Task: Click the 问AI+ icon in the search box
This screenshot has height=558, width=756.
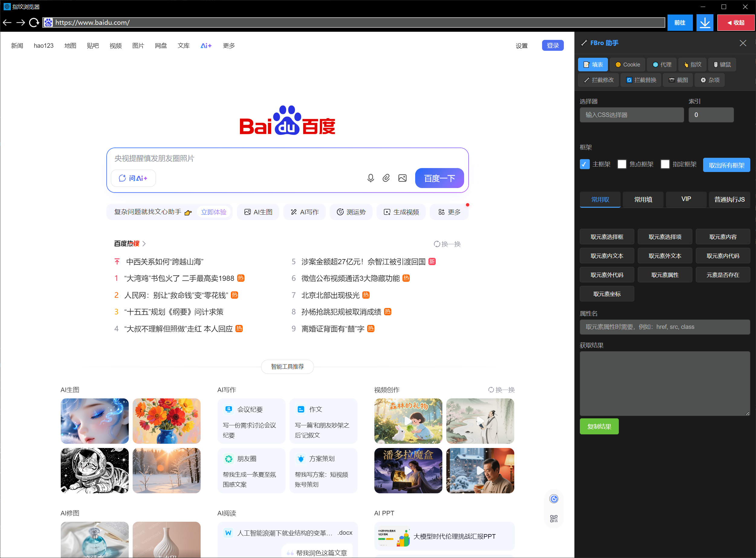Action: click(133, 178)
